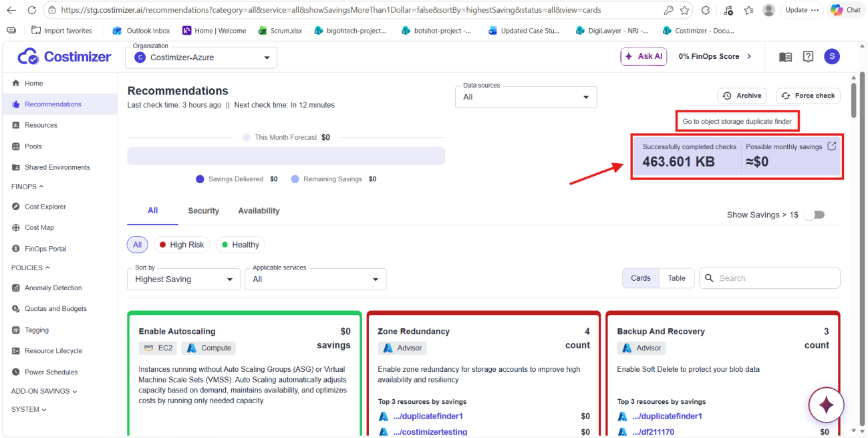Open the possible monthly savings external link icon
Viewport: 868px width, 438px height.
[832, 146]
